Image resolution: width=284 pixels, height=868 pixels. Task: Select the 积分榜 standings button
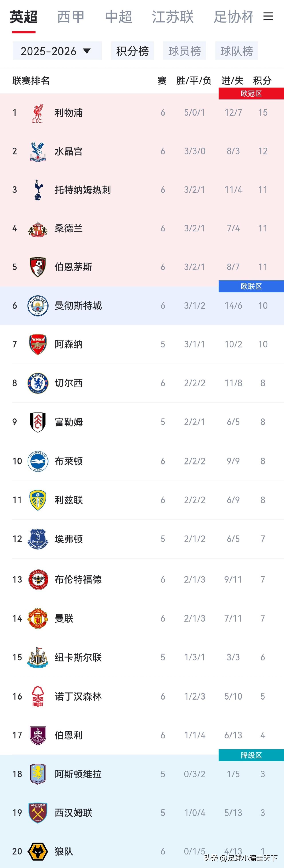pos(132,51)
